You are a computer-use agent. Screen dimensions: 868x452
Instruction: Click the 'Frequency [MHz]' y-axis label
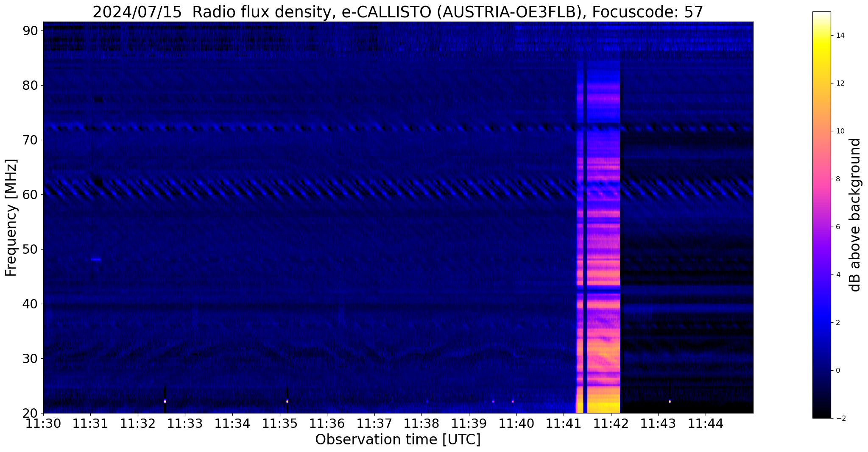pyautogui.click(x=11, y=218)
